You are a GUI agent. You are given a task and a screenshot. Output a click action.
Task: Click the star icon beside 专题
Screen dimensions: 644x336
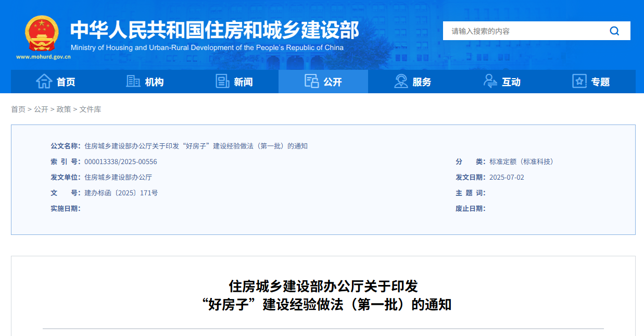point(578,81)
